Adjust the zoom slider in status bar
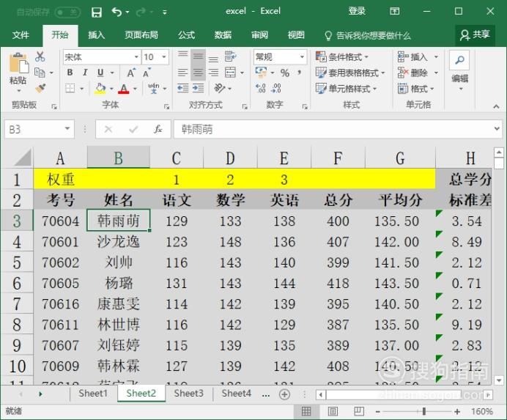This screenshot has height=420, width=507. click(x=423, y=412)
